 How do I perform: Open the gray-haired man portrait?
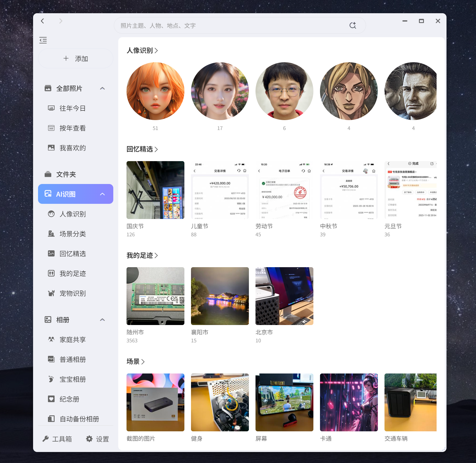(411, 91)
